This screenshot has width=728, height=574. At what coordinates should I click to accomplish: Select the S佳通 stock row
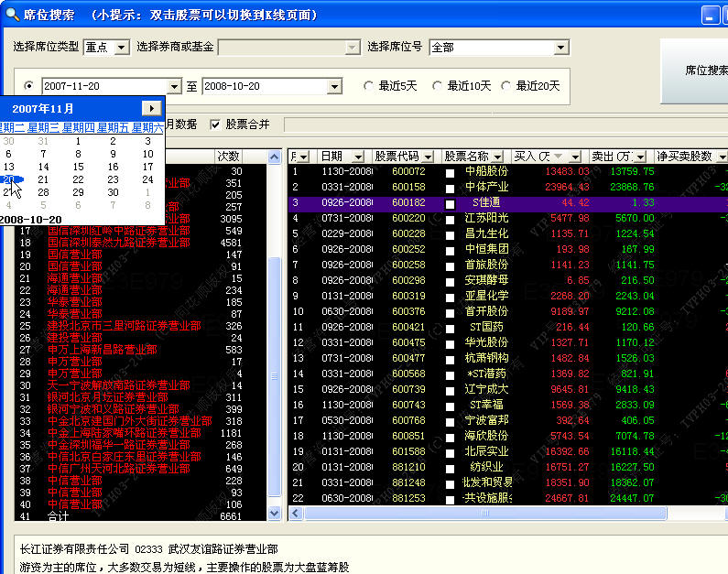pos(487,202)
